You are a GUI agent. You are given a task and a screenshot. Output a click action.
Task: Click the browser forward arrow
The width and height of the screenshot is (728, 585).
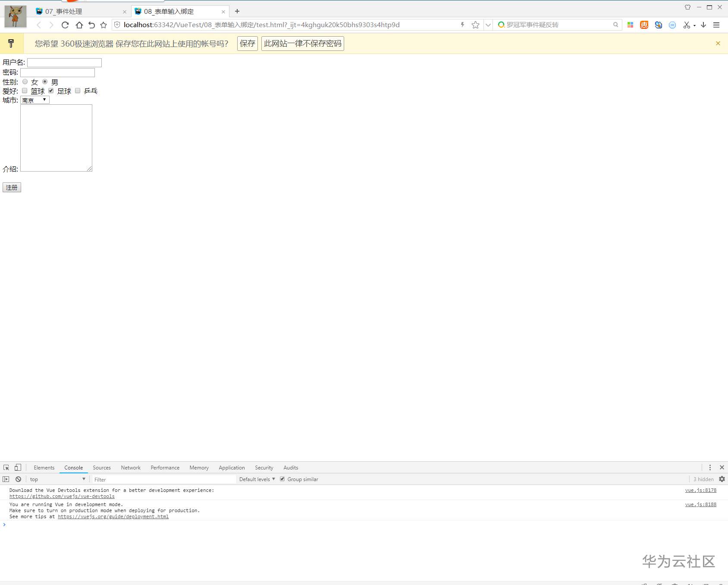point(51,25)
